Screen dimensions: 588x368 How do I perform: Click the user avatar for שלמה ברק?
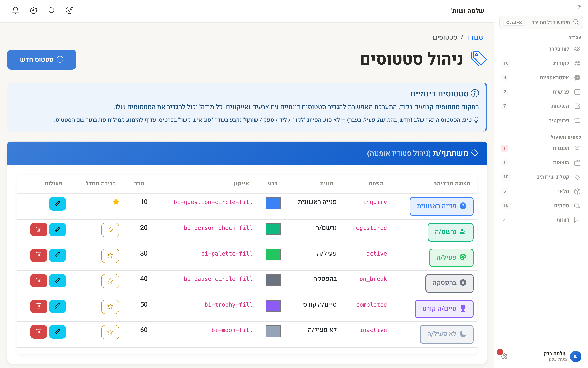point(575,356)
